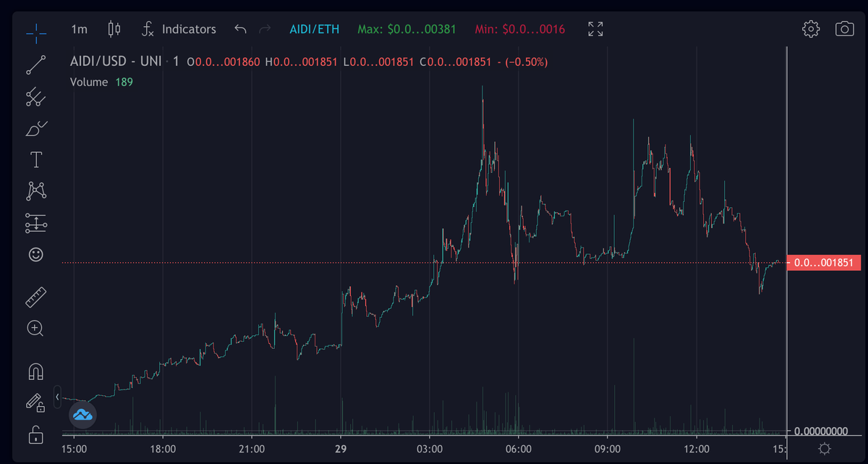This screenshot has width=868, height=464.
Task: Collapse the drawing toolbar arrow
Action: [x=58, y=397]
